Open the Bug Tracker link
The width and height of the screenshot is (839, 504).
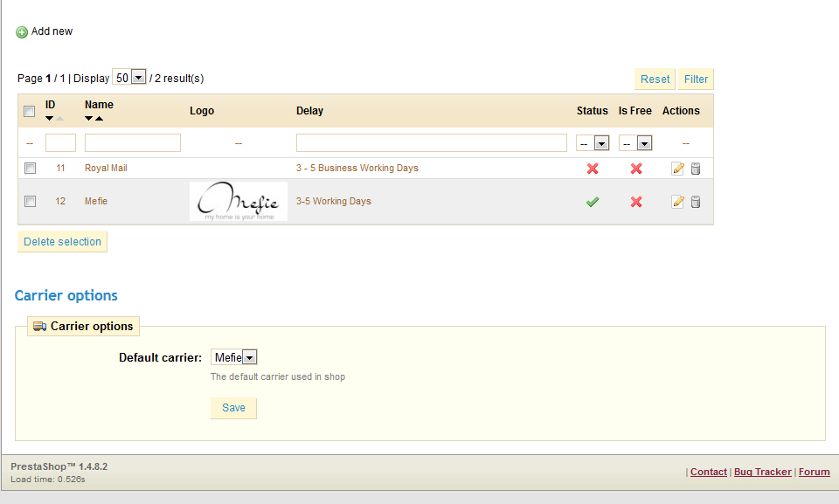click(762, 472)
